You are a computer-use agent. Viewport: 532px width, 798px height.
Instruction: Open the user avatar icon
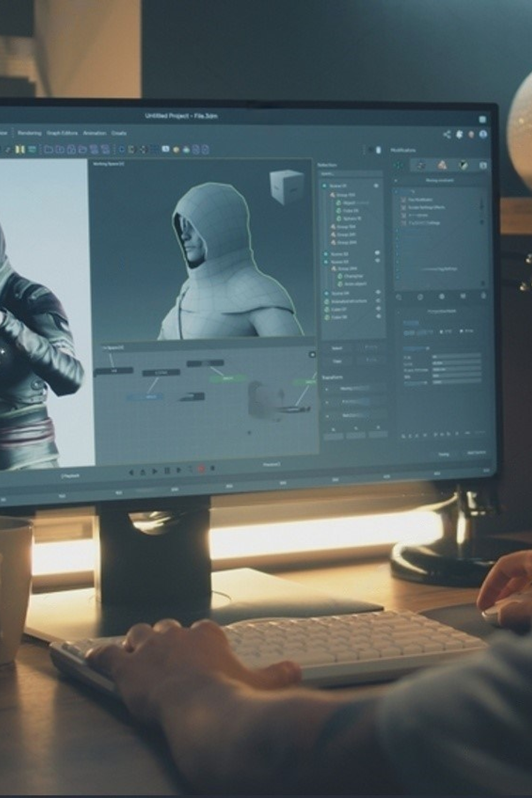pos(471,134)
